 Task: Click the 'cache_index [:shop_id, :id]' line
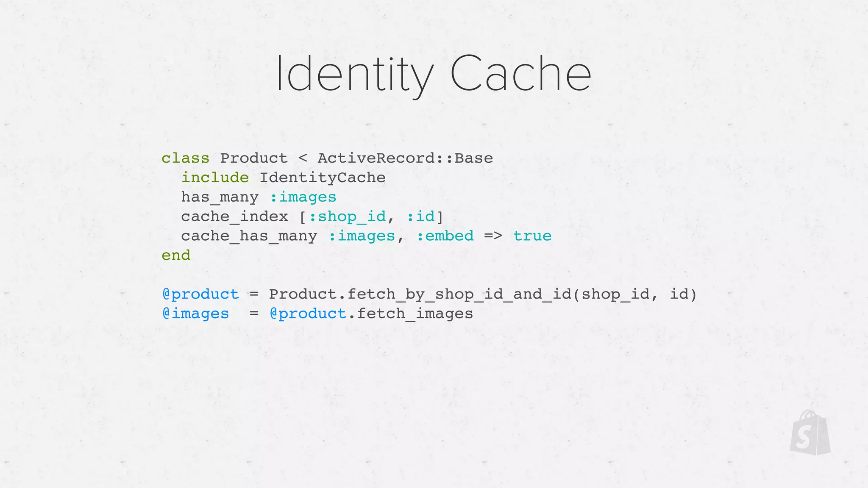click(312, 217)
